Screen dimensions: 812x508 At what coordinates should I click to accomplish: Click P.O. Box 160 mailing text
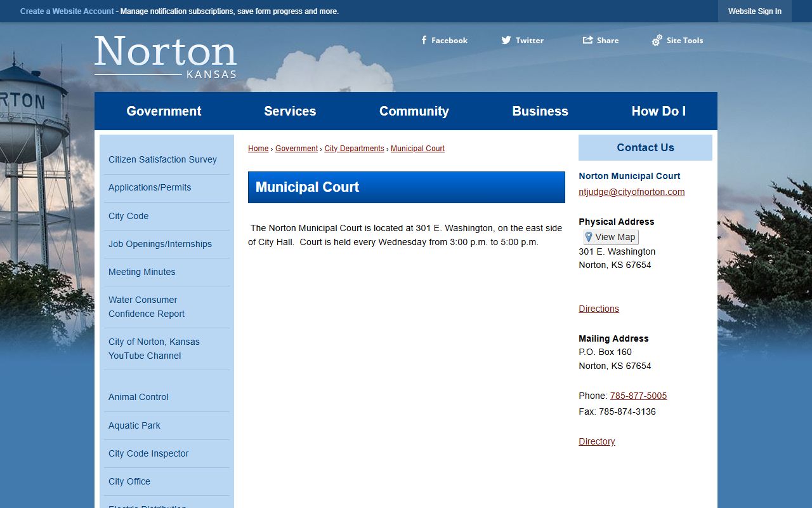[x=605, y=352]
